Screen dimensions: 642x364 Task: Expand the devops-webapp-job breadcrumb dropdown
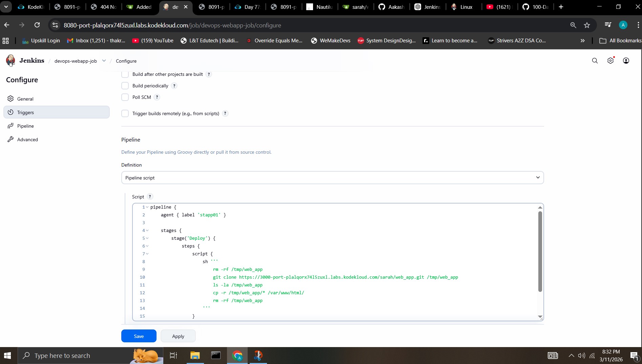104,61
